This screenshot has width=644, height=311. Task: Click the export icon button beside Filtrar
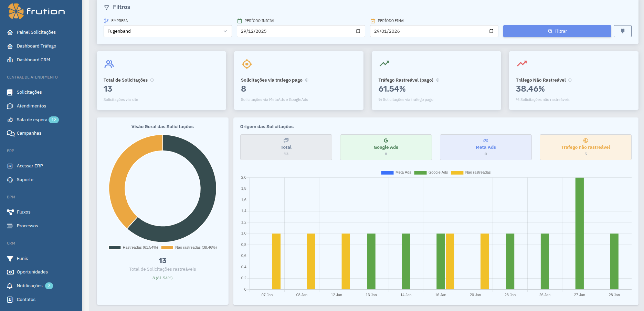point(622,31)
